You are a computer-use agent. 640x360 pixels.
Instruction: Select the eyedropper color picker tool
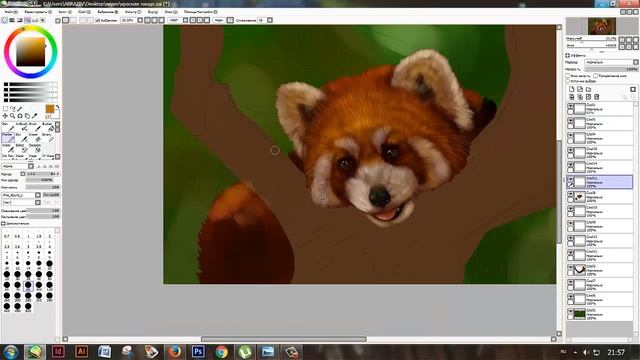coord(34,116)
